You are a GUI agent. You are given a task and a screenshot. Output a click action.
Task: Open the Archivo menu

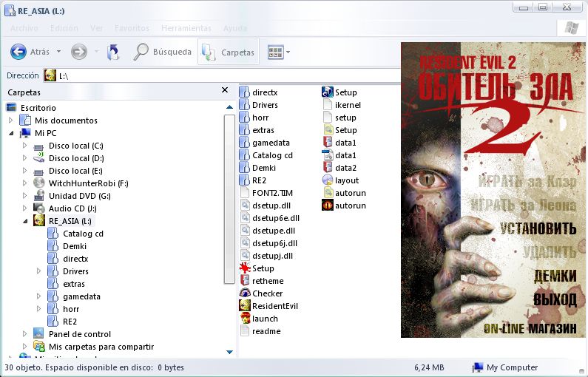coord(24,28)
